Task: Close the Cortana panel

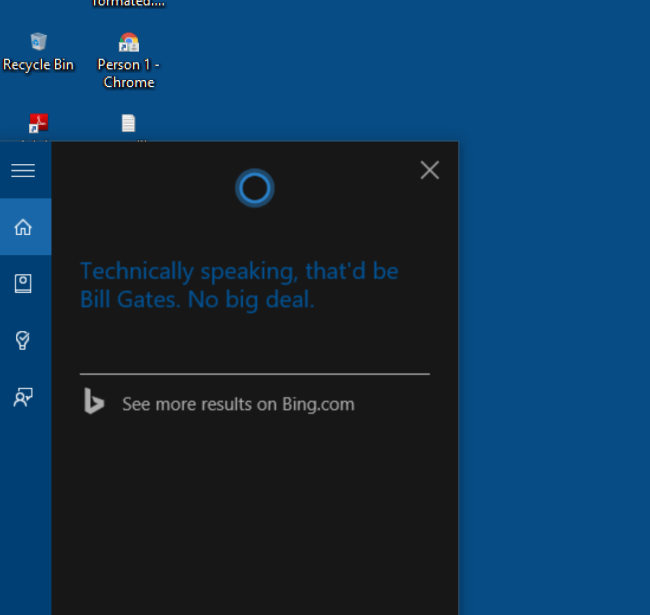Action: (429, 170)
